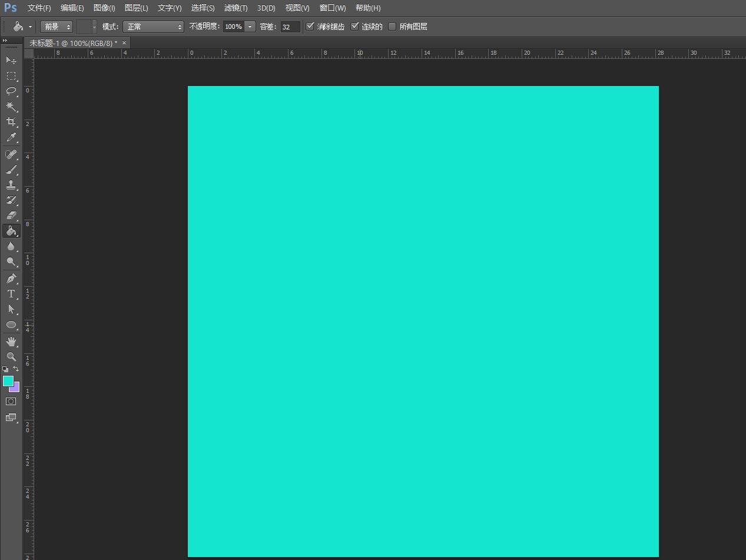The width and height of the screenshot is (746, 560).
Task: Activate the Hand tool
Action: point(11,342)
